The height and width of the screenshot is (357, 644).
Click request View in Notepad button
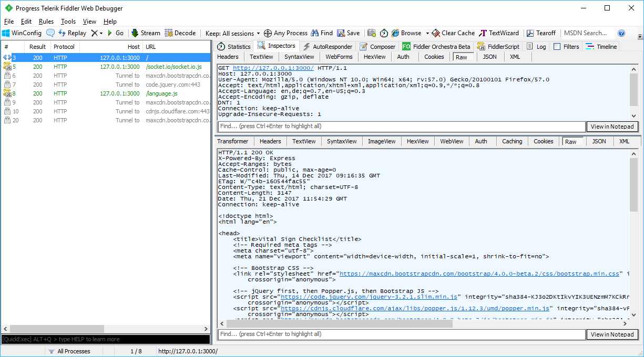[612, 127]
